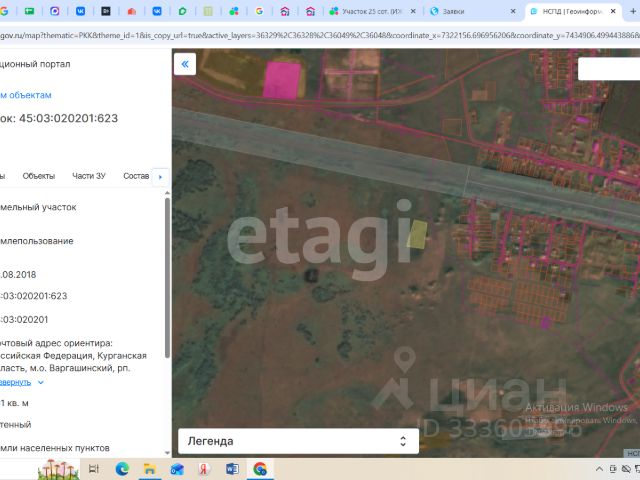This screenshot has height=480, width=640.
Task: Open Microsoft Edge from the taskbar
Action: pos(122,469)
